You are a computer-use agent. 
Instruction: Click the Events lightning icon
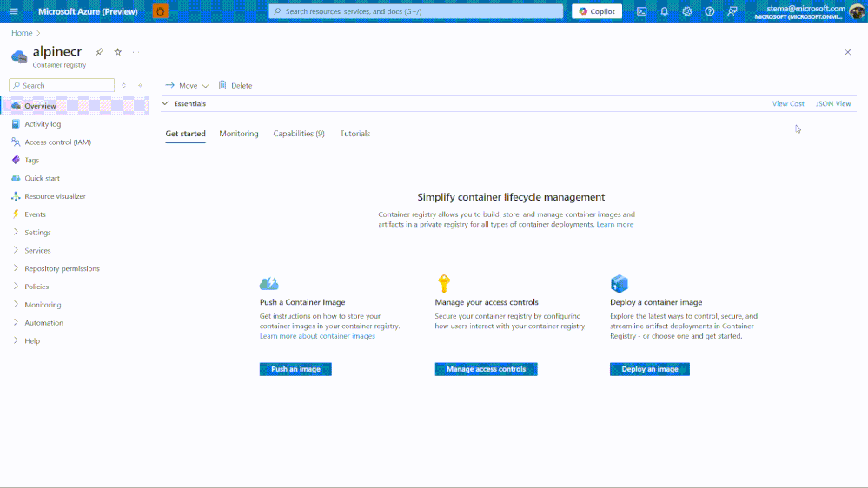(16, 214)
